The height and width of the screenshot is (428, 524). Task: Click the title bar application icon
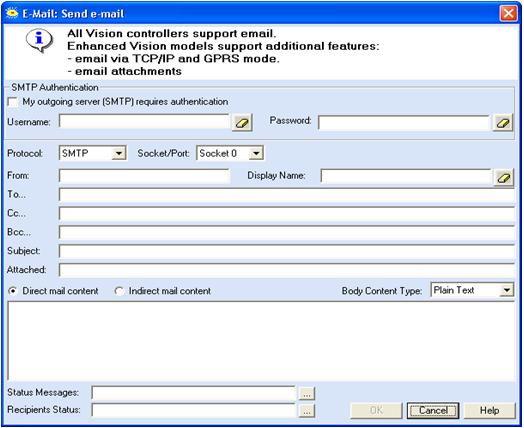pyautogui.click(x=12, y=13)
